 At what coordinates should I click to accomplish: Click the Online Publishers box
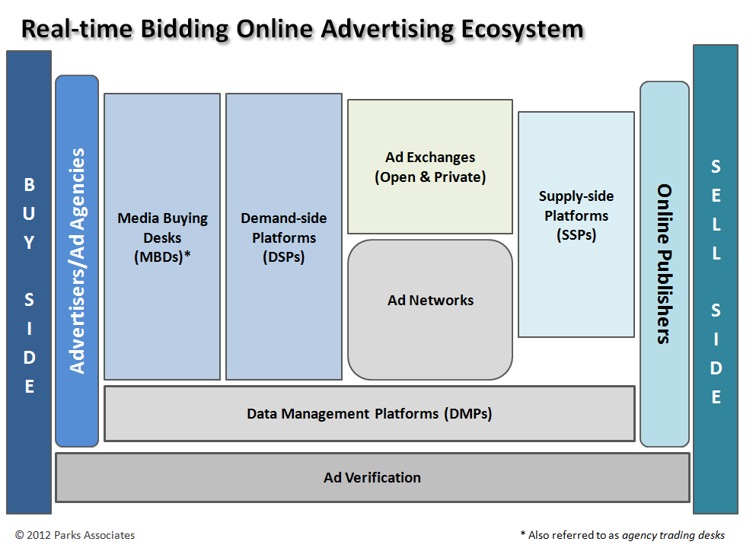pyautogui.click(x=665, y=264)
